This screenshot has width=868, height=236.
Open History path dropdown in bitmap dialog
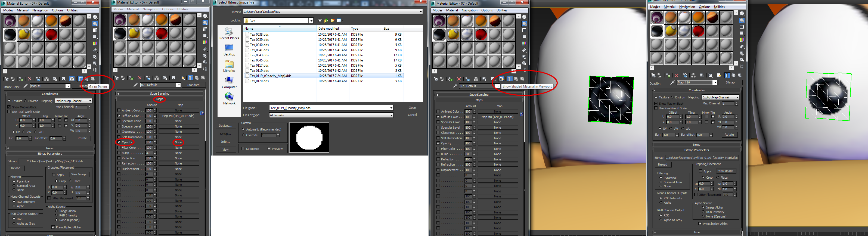pyautogui.click(x=420, y=12)
